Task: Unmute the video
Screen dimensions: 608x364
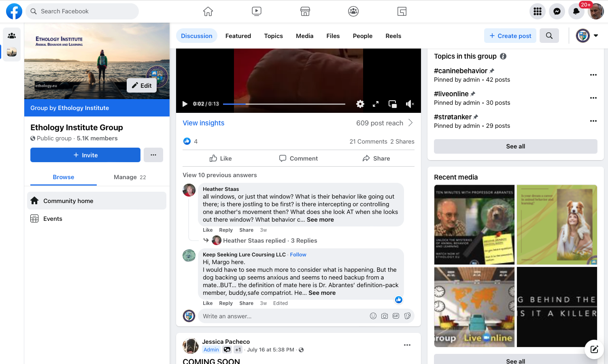Action: coord(410,104)
